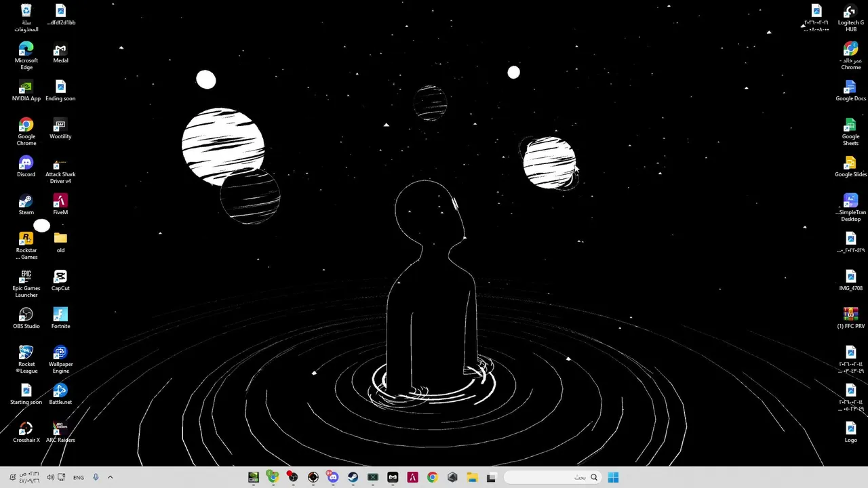Image resolution: width=868 pixels, height=488 pixels.
Task: Open Google Sheets desktop shortcut
Action: click(x=850, y=131)
